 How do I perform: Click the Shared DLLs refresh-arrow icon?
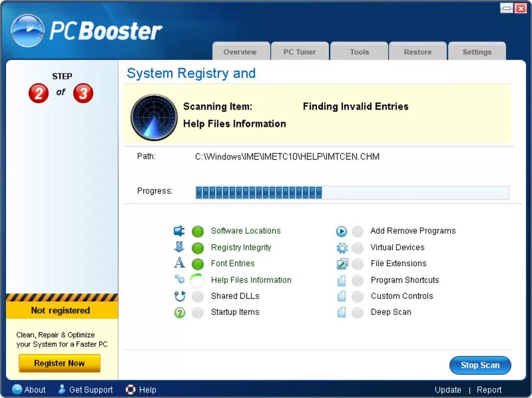pyautogui.click(x=179, y=296)
